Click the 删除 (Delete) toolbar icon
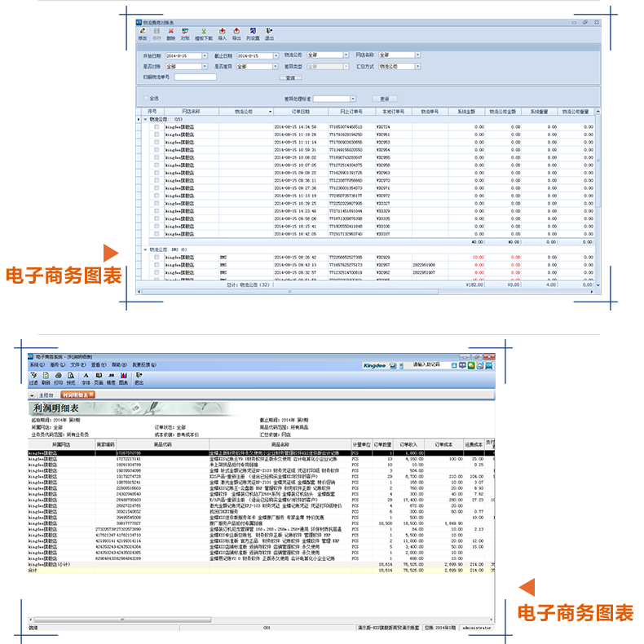Image resolution: width=644 pixels, height=644 pixels. tap(170, 34)
